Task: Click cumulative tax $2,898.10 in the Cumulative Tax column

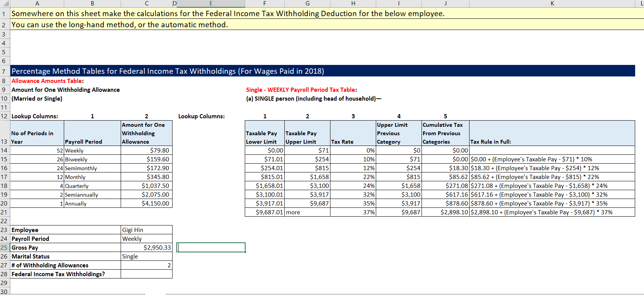Action: (x=446, y=212)
